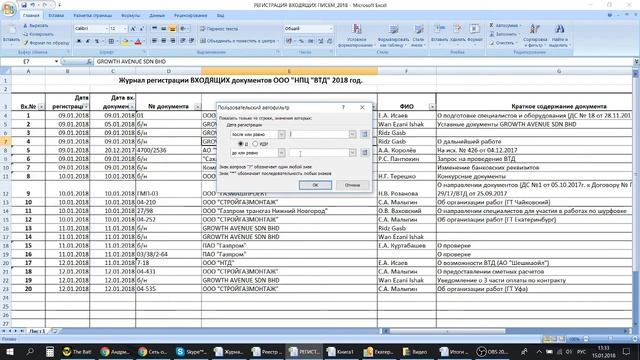Open first value dropdown in autofilter dialog
Screen dimensions: 640x360
[352, 134]
